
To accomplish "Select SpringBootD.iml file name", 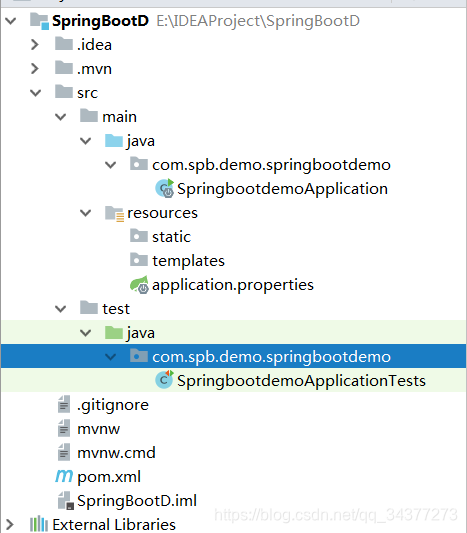I will point(137,501).
